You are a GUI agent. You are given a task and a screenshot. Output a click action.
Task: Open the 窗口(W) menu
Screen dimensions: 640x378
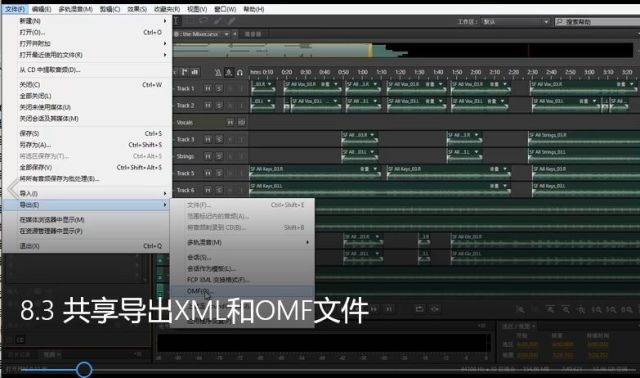225,9
